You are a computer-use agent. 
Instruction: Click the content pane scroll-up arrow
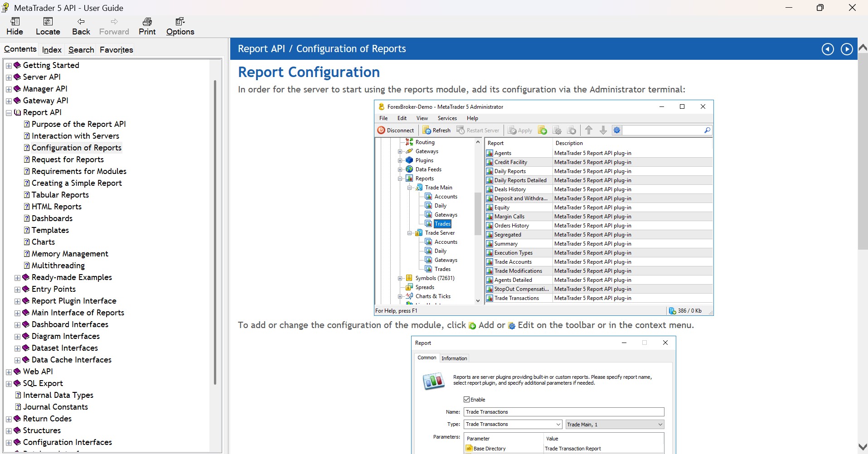863,47
